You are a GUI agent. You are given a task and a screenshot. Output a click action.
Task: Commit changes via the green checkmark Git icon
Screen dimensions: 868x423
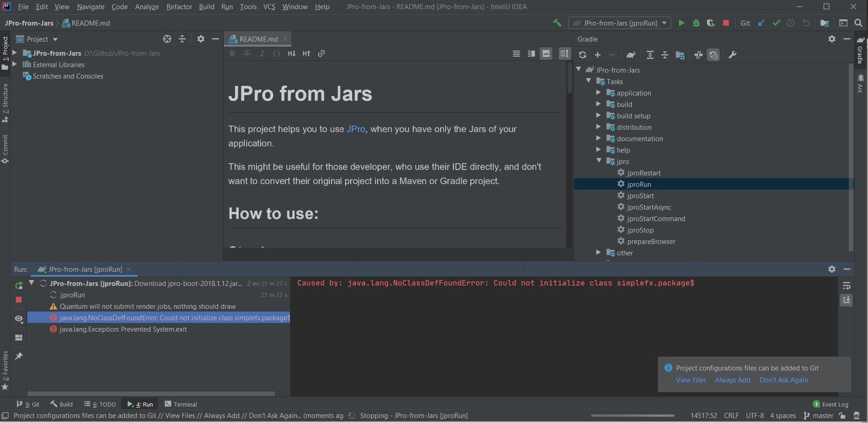pos(776,22)
